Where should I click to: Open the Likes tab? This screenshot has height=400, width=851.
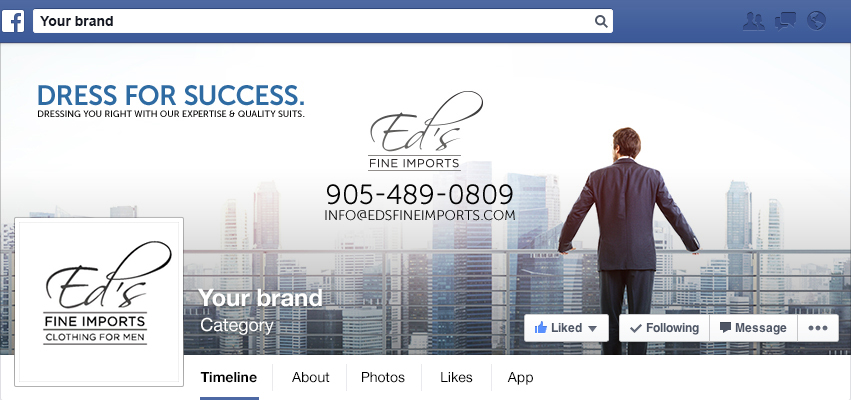(x=456, y=378)
